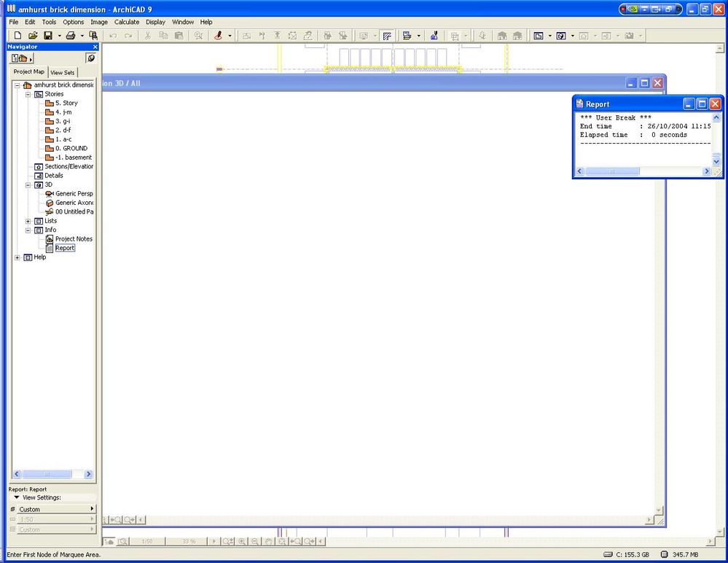The image size is (728, 563).
Task: Click the Find and Select toolbar icon
Action: [93, 36]
